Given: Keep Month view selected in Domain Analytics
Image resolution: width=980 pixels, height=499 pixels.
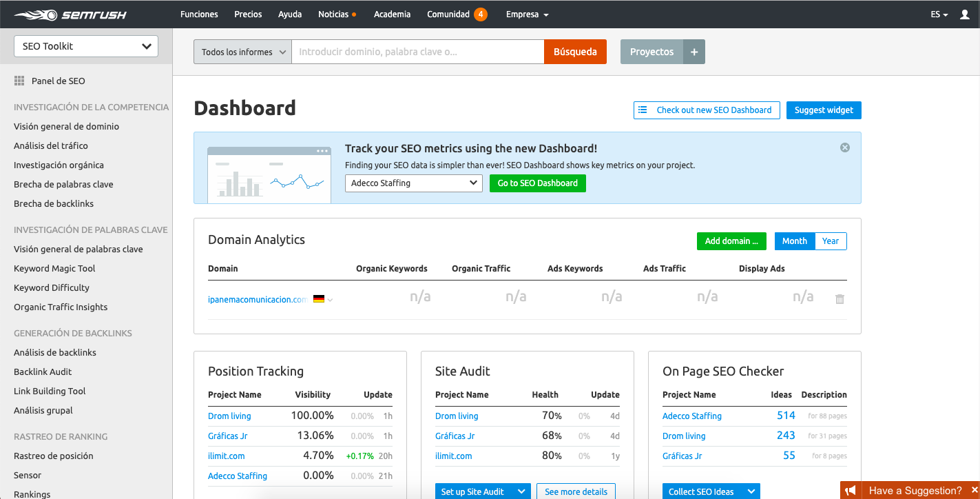Looking at the screenshot, I should pos(794,241).
